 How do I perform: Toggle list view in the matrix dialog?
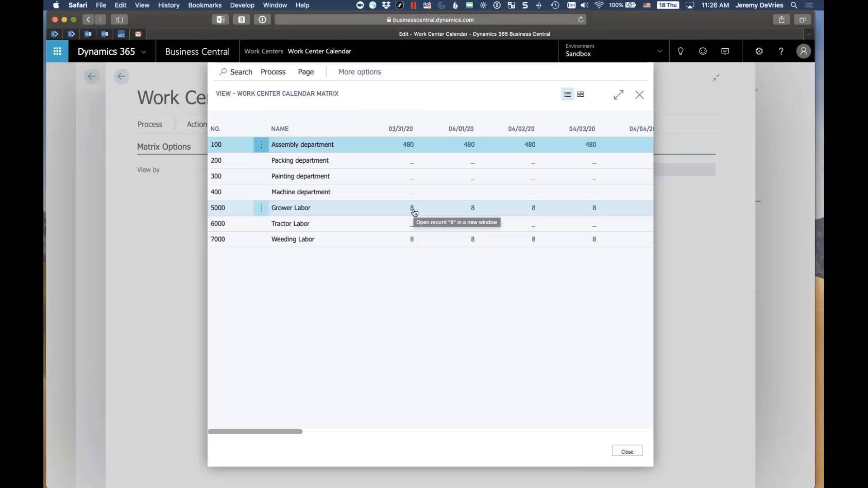tap(567, 94)
